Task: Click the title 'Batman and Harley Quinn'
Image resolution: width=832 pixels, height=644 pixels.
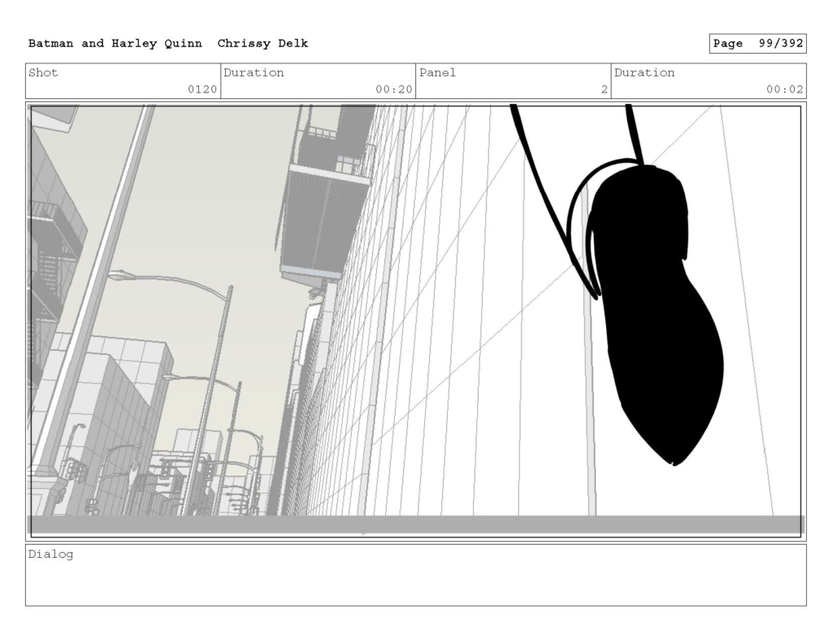Action: point(115,44)
